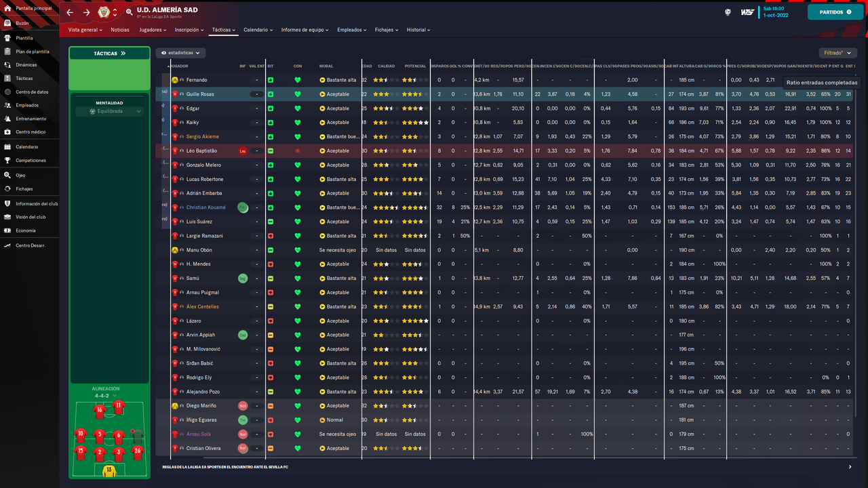The image size is (868, 488).
Task: Click the PARTIDOS continue button
Action: click(835, 12)
